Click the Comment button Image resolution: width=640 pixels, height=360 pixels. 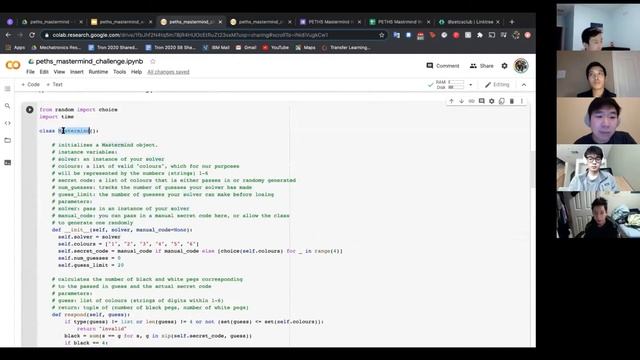tap(443, 66)
